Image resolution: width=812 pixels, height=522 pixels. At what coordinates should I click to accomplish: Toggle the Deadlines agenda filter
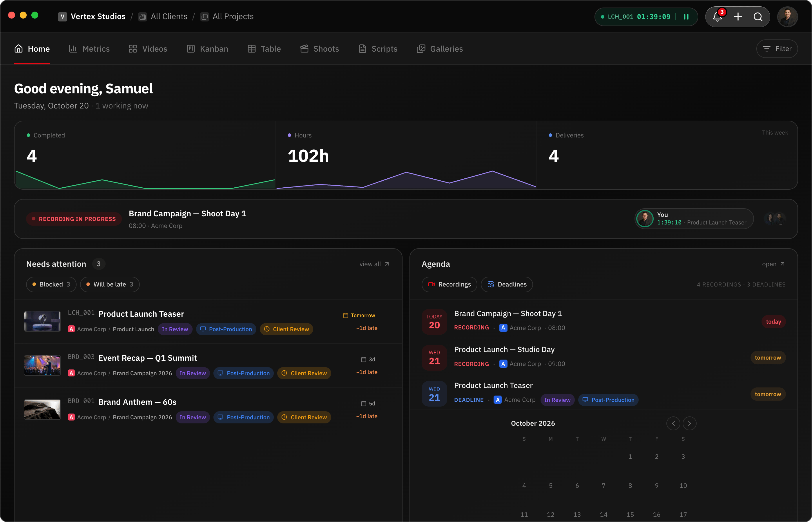coord(507,284)
